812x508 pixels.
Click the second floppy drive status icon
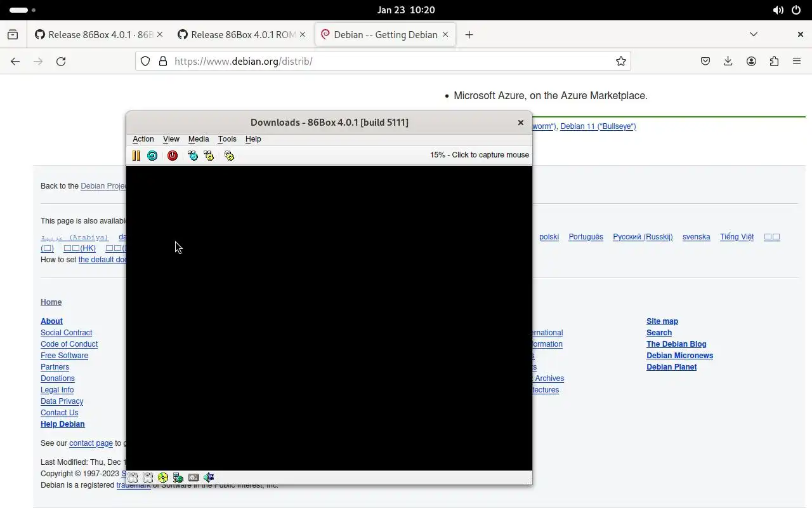148,478
